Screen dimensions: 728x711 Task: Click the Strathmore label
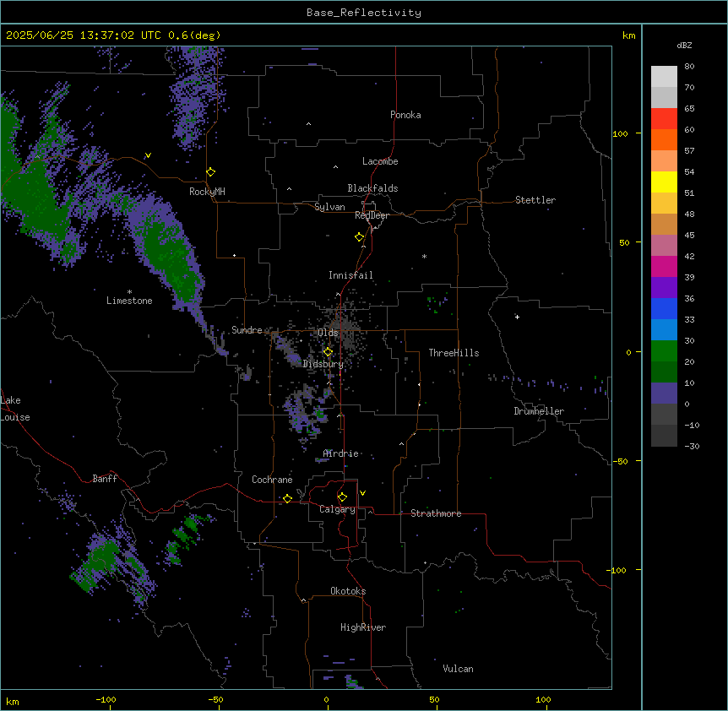pos(436,513)
